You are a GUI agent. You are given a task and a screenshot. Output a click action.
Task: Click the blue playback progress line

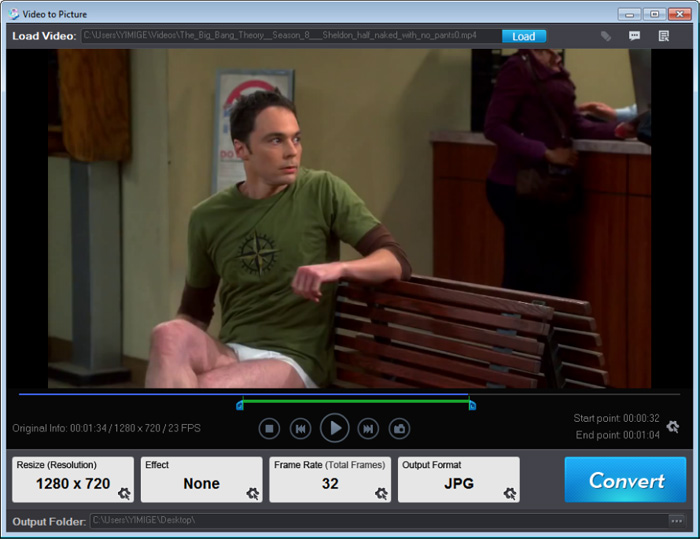(243, 394)
